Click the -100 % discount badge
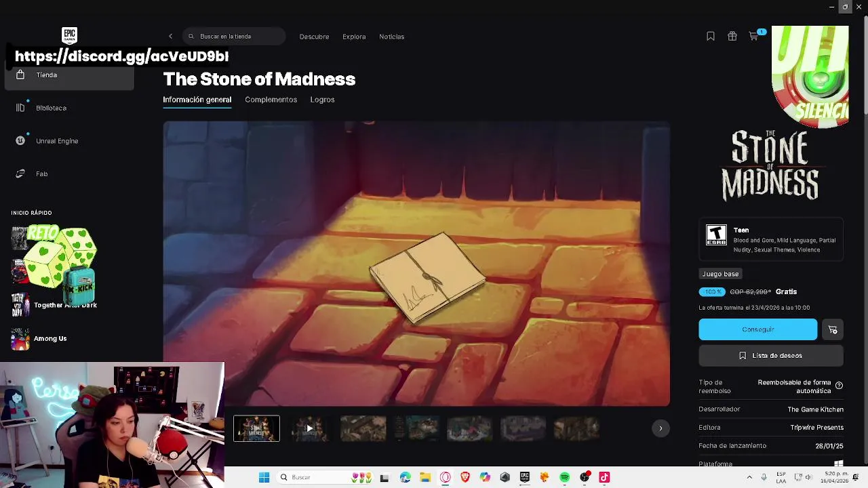Image resolution: width=868 pixels, height=488 pixels. tap(712, 292)
